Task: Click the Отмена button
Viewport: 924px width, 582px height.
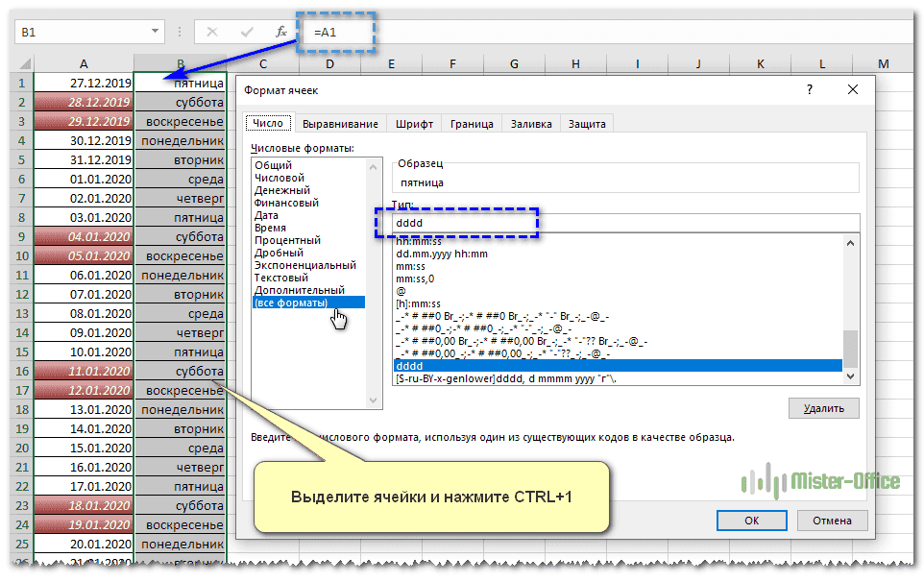Action: tap(833, 521)
